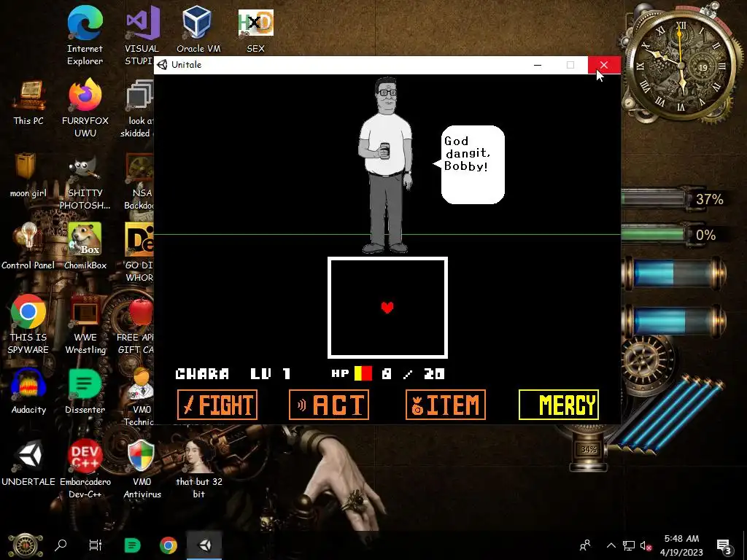Launch SHITTY PHOTOSH... GIMP icon

click(x=85, y=181)
